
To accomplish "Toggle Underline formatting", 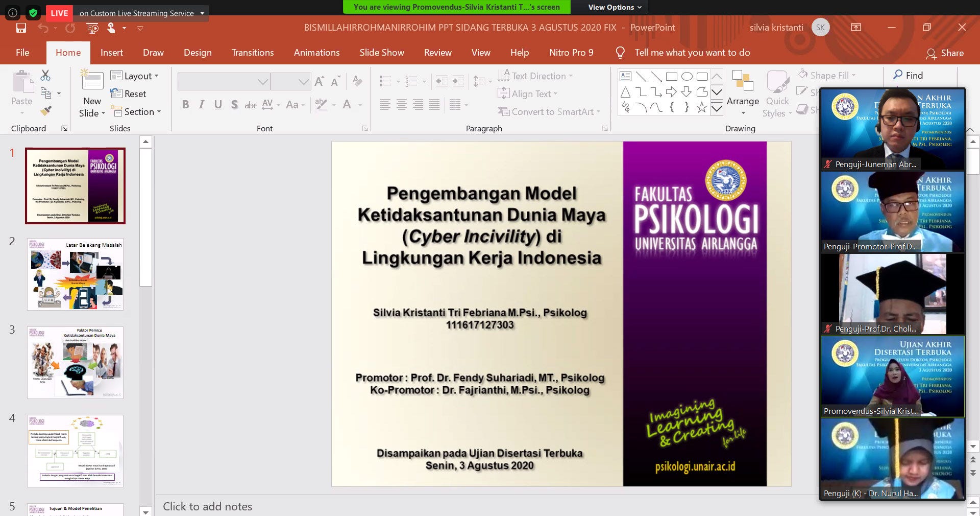I will tap(218, 105).
